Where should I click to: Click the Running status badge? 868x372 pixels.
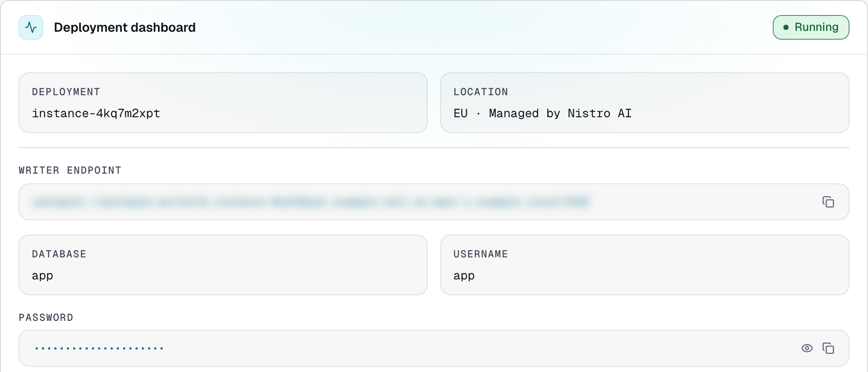point(811,27)
